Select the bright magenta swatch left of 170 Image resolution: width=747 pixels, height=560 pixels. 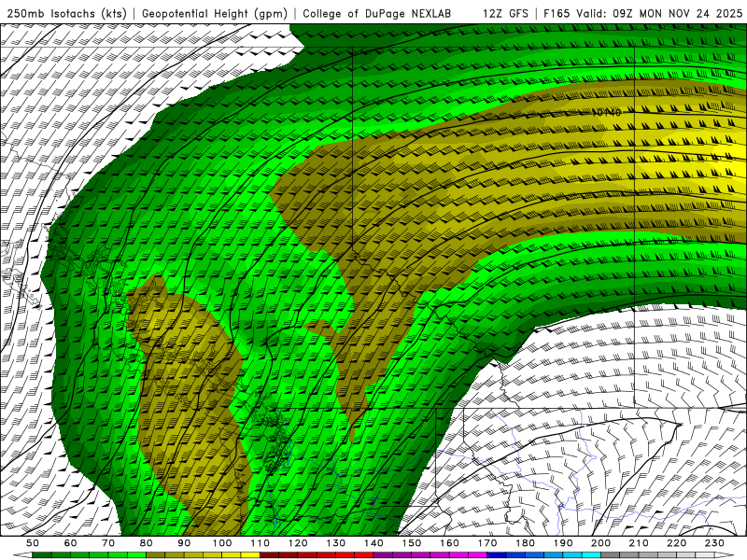(477, 555)
